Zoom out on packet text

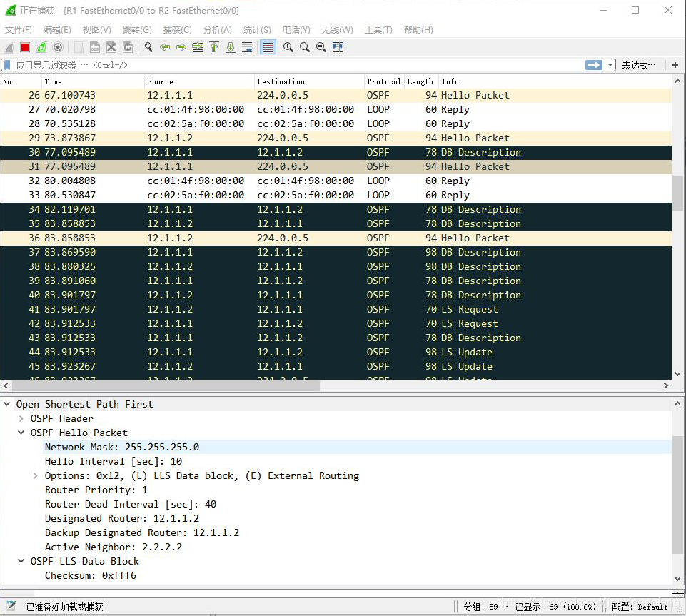coord(305,47)
